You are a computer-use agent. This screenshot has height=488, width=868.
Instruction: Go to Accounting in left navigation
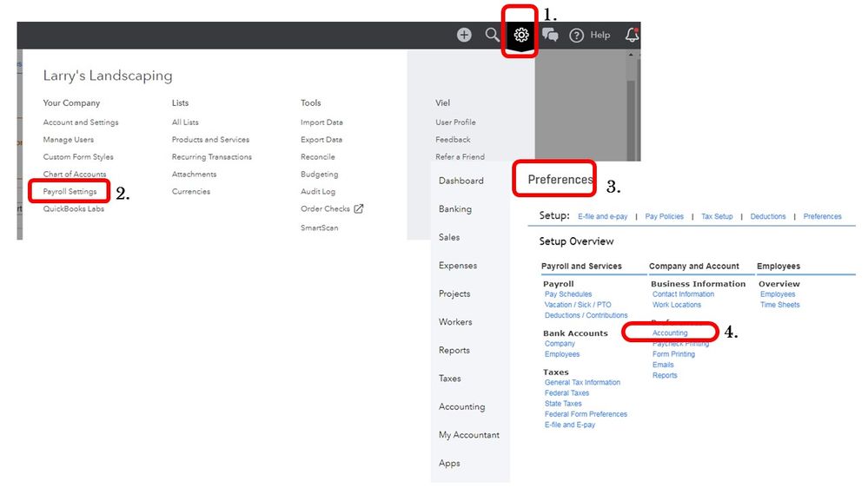coord(461,406)
